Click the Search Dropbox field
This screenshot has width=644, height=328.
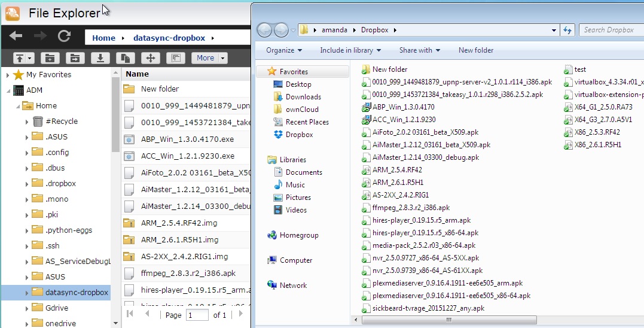[x=612, y=30]
